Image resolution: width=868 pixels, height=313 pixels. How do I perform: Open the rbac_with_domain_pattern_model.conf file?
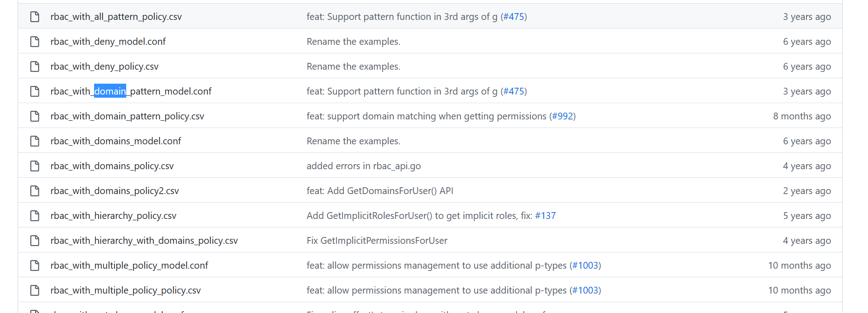[x=131, y=91]
